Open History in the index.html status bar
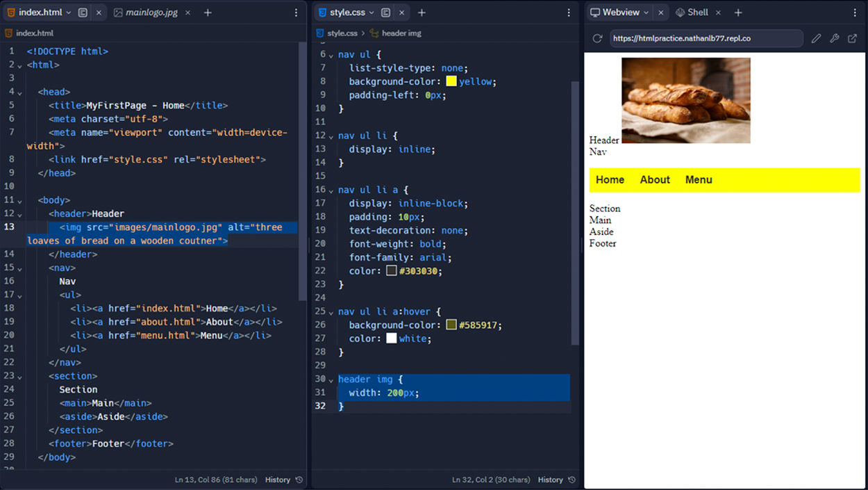This screenshot has width=868, height=490. 284,480
